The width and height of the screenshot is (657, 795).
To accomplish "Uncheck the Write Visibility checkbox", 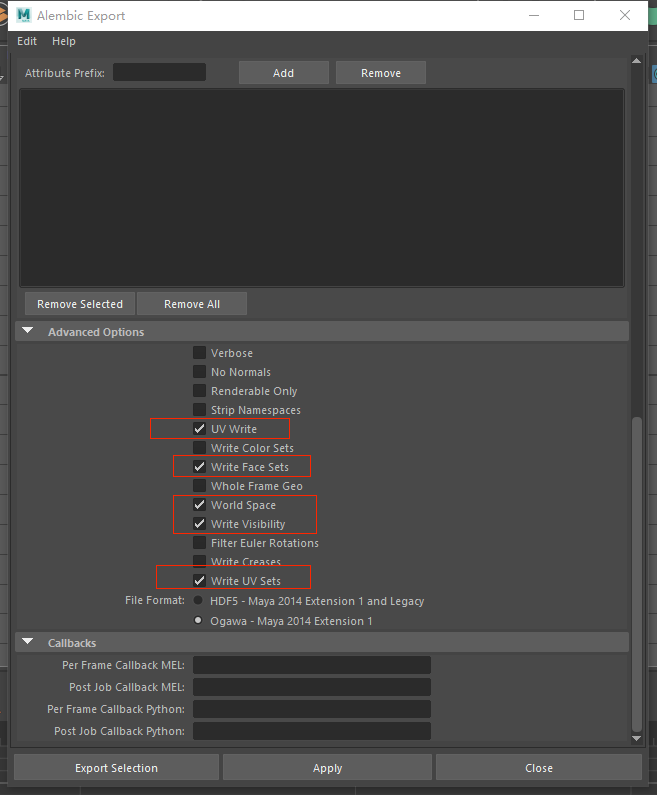I will coord(199,524).
